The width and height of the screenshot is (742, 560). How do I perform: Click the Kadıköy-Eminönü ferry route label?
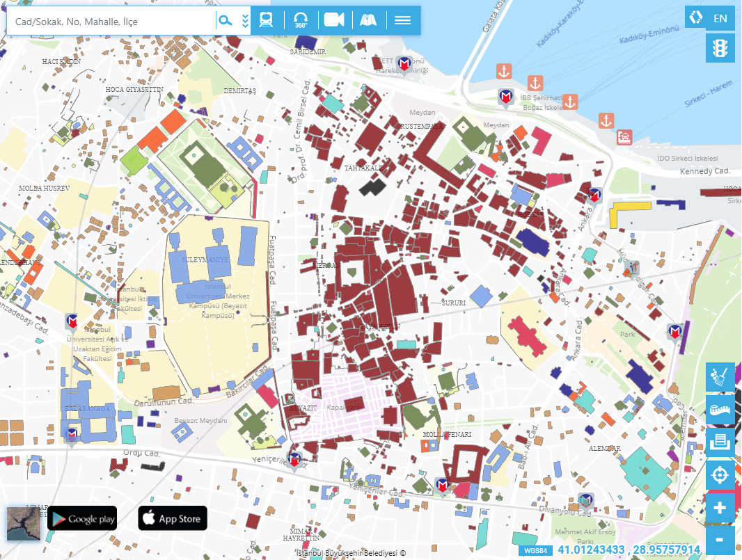tap(649, 35)
